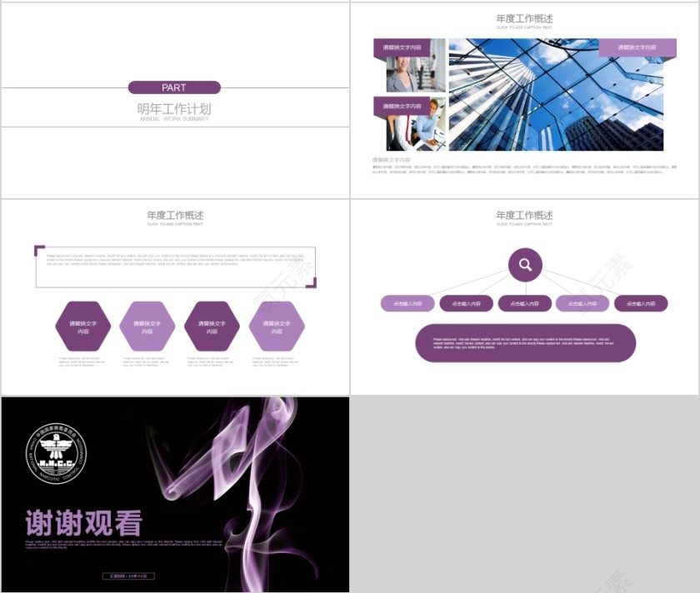The height and width of the screenshot is (593, 700).
Task: Select the 年度工作概述 heading on the diagram slide
Action: click(x=524, y=215)
